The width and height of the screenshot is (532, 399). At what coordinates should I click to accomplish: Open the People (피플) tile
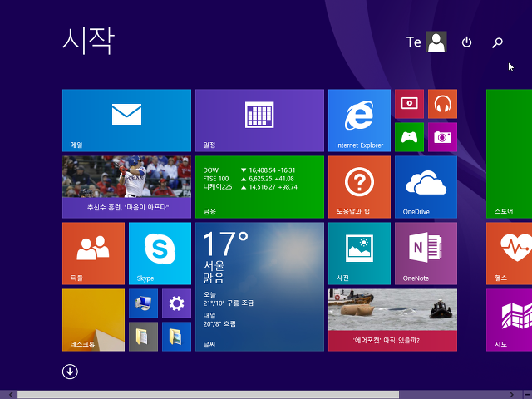click(93, 254)
